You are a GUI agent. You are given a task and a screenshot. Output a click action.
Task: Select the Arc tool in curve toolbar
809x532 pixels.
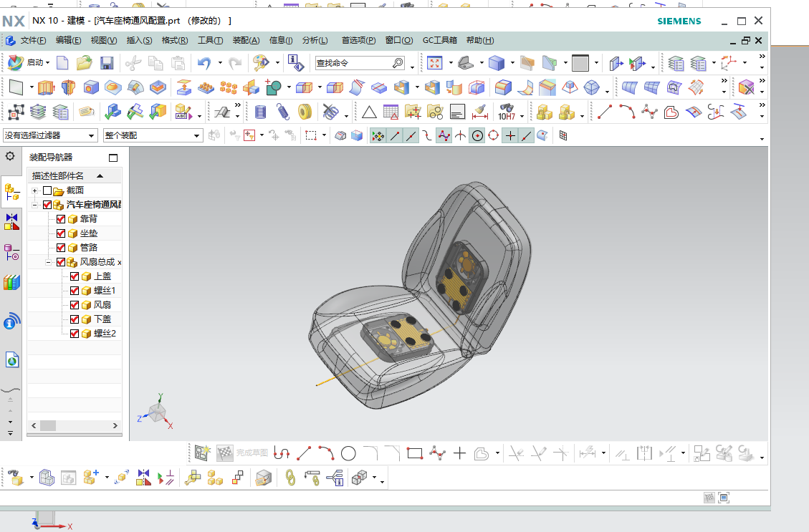point(627,112)
